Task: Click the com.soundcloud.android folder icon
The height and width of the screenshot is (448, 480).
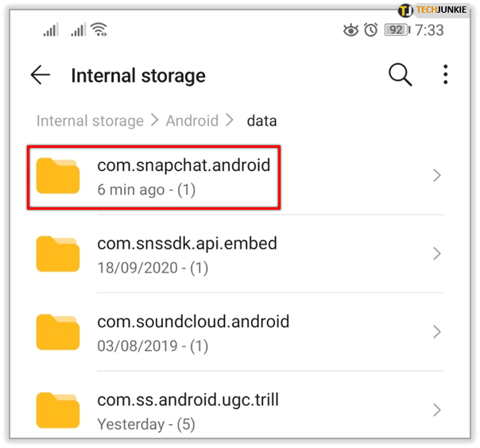Action: pyautogui.click(x=58, y=332)
